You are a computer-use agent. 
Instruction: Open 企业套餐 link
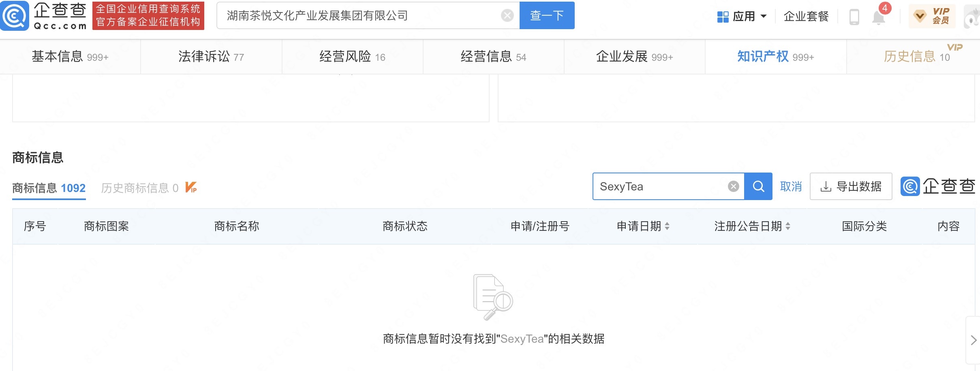[x=806, y=16]
